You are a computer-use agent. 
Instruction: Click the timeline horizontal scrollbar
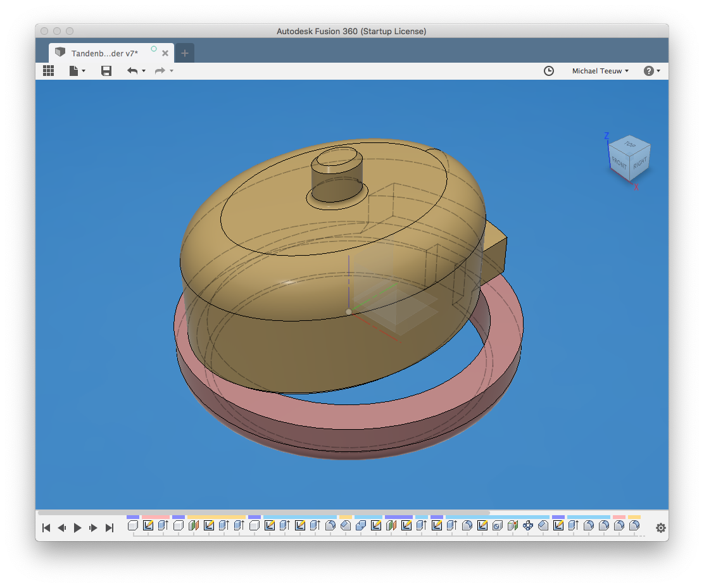coord(263,513)
